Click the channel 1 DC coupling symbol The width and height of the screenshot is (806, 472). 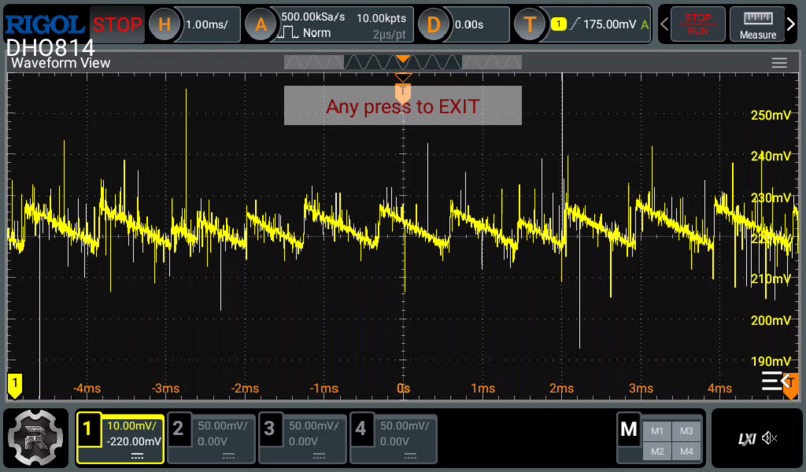coord(137,456)
